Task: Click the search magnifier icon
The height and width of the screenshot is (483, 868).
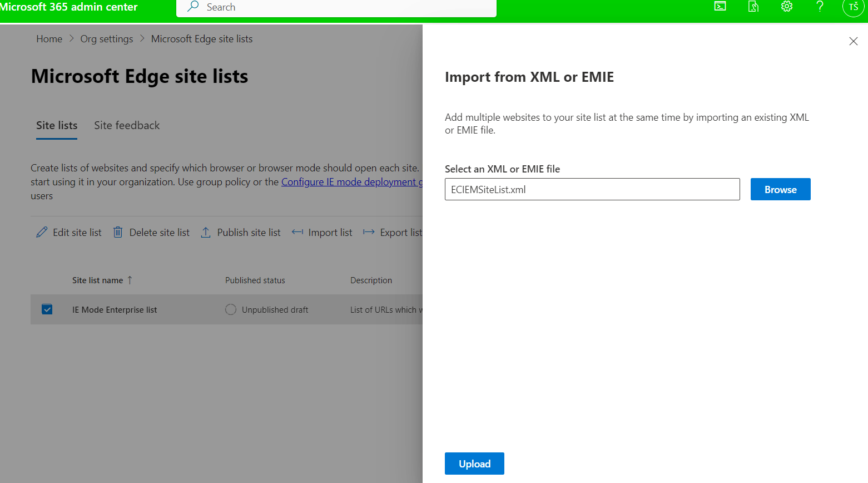Action: (193, 7)
